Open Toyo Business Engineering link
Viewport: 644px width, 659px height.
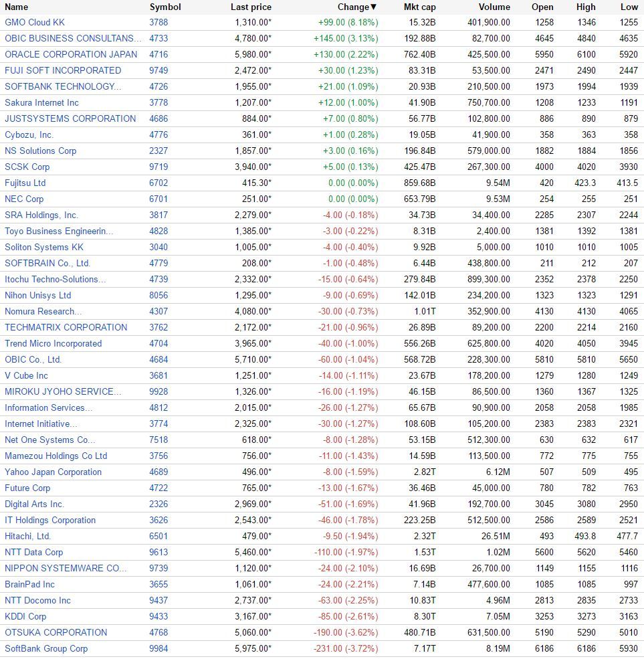tap(59, 231)
